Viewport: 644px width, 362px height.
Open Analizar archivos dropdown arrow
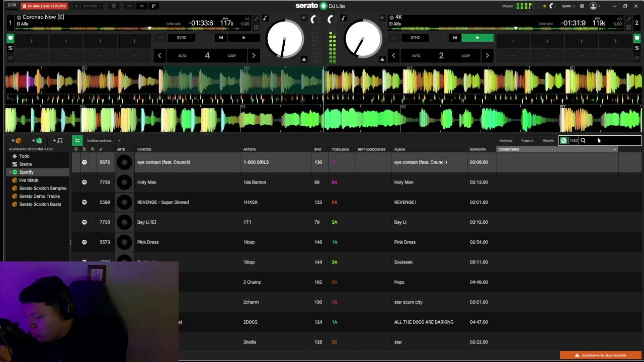(119, 141)
